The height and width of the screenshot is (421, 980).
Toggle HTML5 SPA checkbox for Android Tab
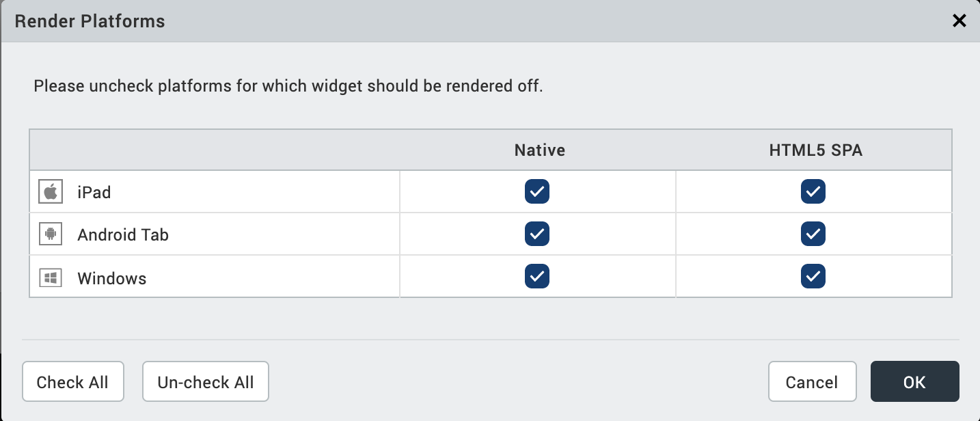[x=813, y=234]
